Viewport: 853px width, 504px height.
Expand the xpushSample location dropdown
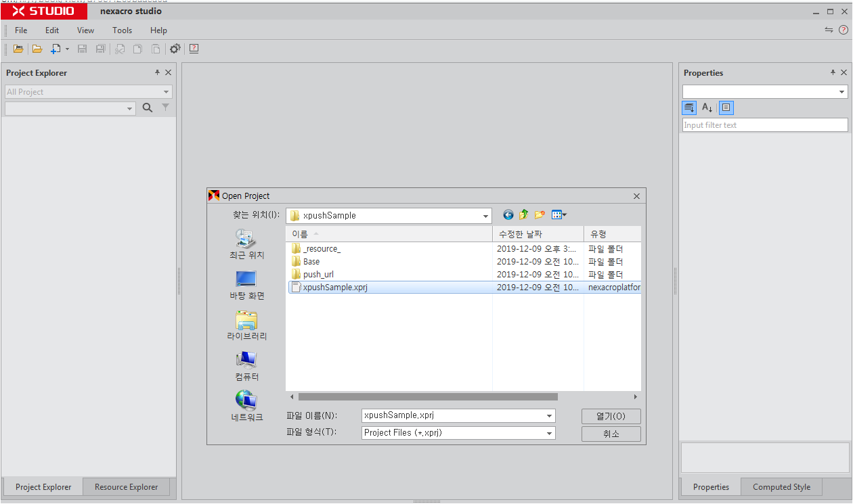(x=485, y=216)
